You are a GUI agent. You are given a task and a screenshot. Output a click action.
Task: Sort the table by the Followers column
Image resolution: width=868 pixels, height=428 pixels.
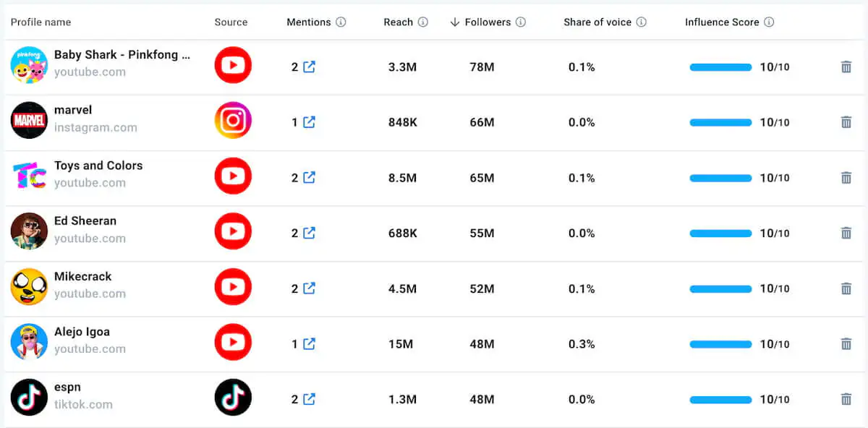point(489,22)
